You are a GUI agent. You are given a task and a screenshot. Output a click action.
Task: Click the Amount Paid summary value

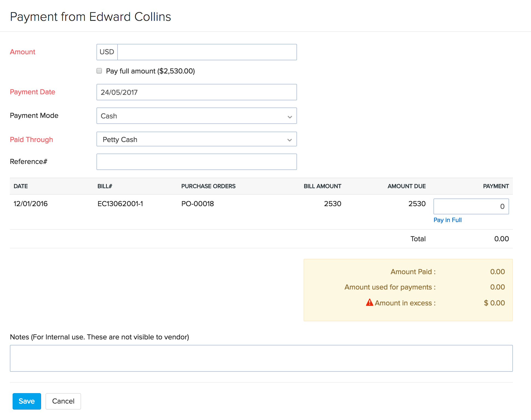tap(497, 272)
